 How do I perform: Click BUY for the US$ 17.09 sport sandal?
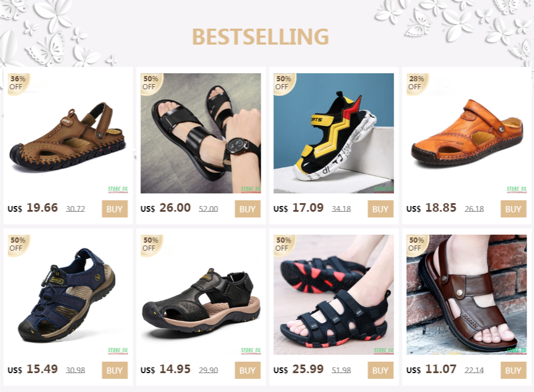tap(380, 209)
